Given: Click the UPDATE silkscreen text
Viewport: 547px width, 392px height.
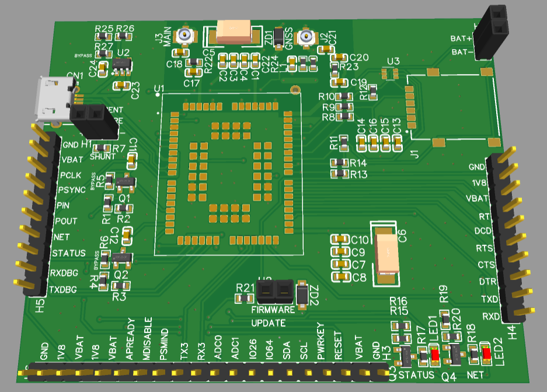Looking at the screenshot, I should 269,323.
